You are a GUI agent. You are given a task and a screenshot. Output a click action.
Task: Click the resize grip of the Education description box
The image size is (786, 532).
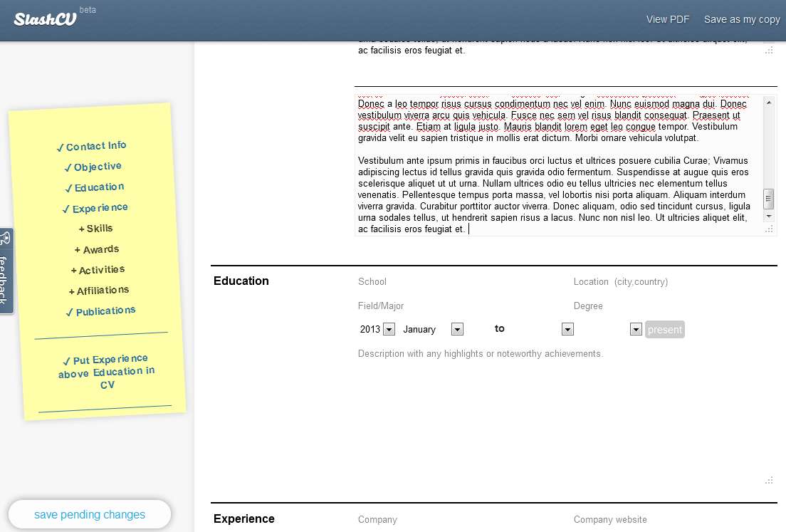(x=769, y=480)
